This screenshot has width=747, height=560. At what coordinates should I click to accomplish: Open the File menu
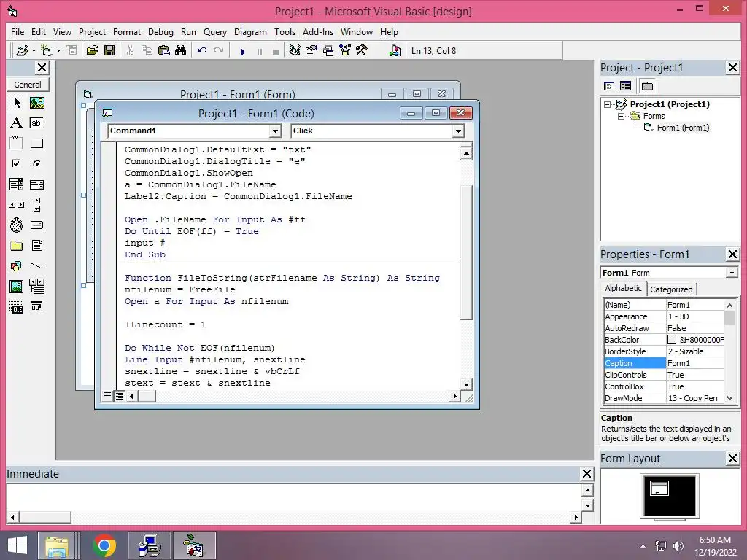tap(18, 32)
